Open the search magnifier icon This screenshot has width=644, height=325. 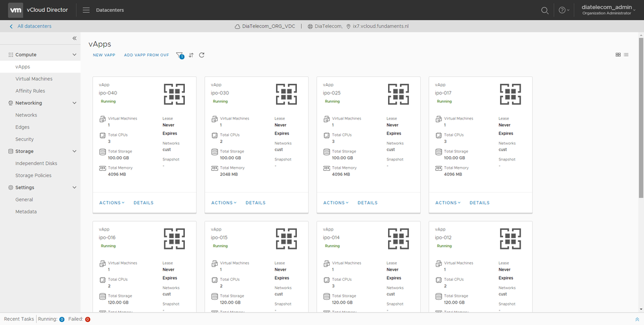(x=545, y=10)
